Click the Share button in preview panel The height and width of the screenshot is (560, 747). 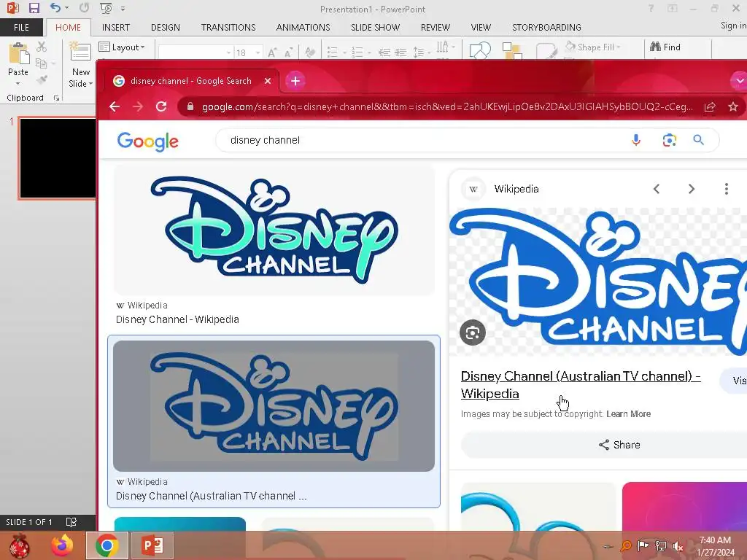point(619,445)
